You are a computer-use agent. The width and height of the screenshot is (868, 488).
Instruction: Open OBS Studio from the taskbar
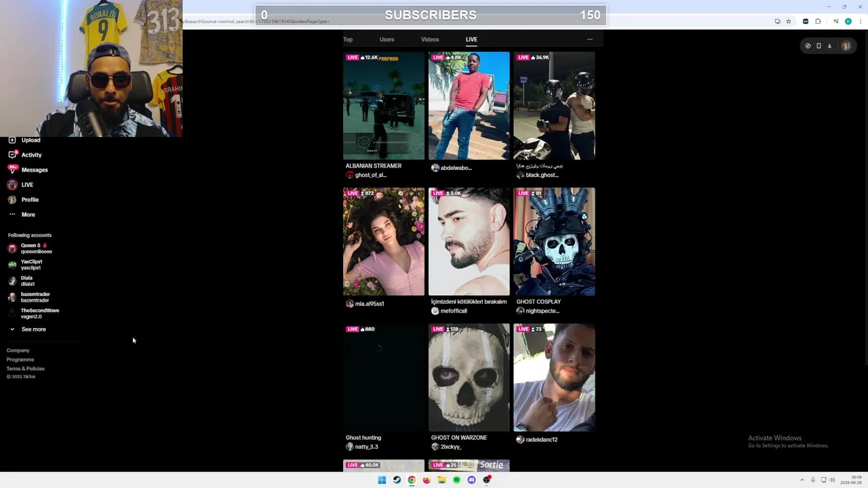click(x=487, y=480)
